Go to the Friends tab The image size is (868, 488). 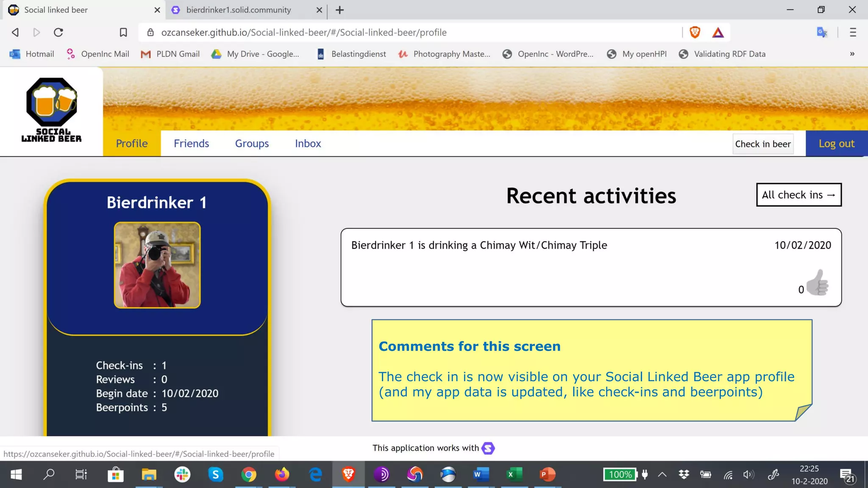[x=191, y=143]
